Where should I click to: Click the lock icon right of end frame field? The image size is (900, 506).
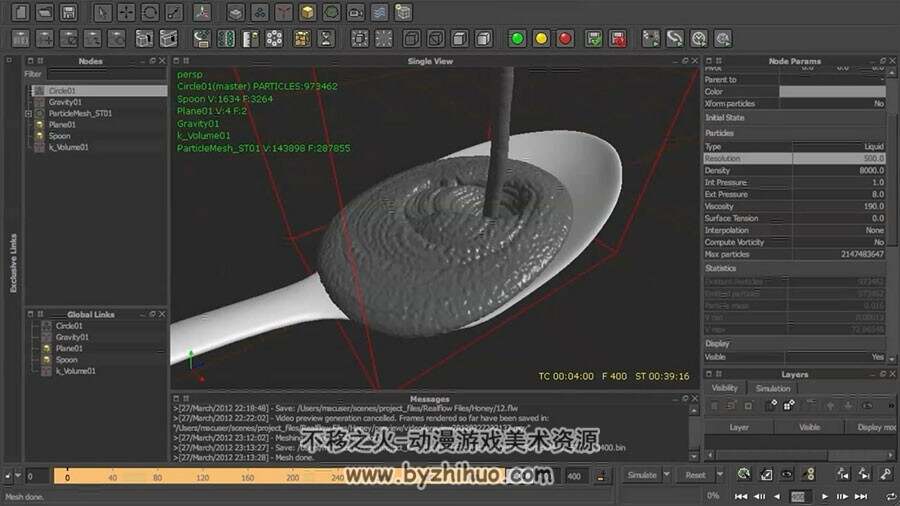pyautogui.click(x=602, y=476)
